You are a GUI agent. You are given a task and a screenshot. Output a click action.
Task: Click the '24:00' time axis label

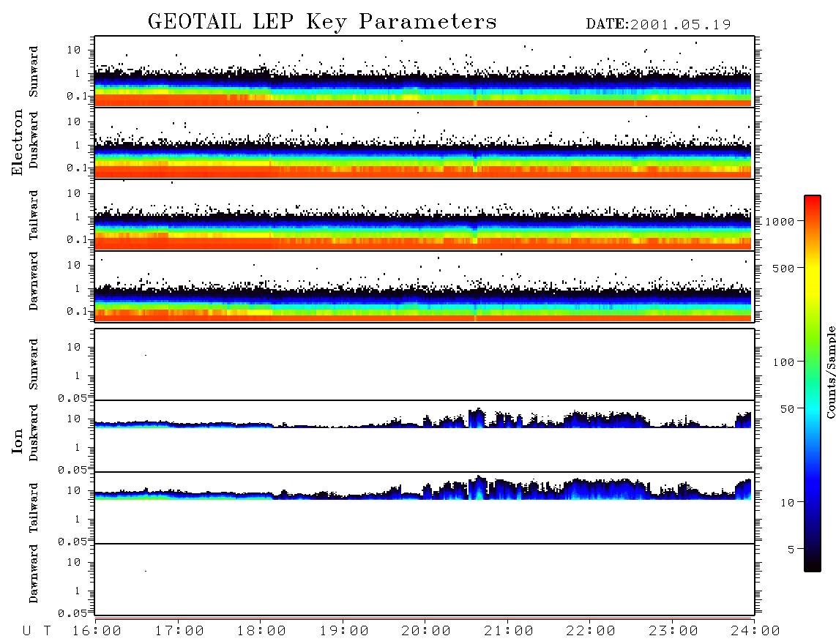[755, 631]
